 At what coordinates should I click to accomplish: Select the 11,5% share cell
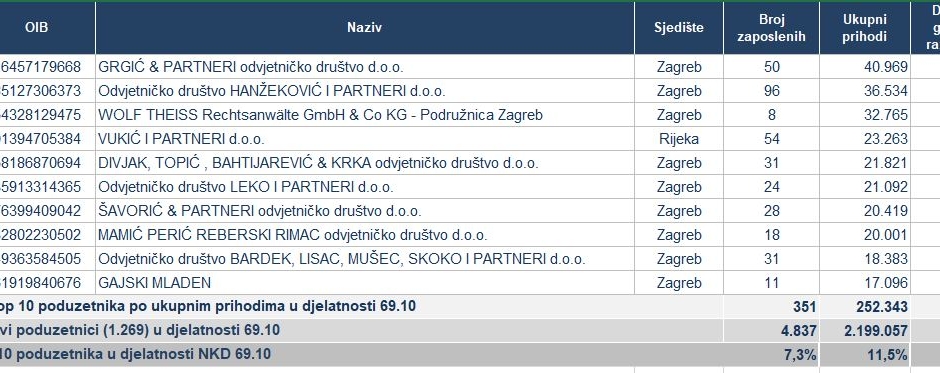click(x=864, y=354)
